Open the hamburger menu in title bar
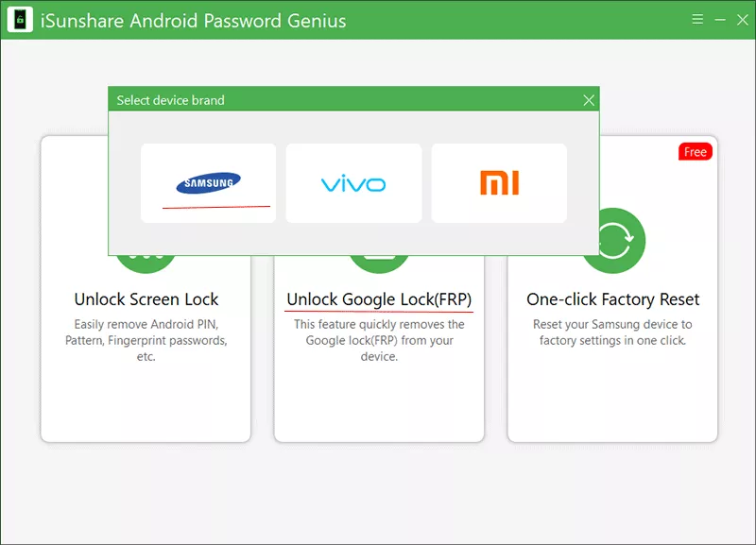This screenshot has height=545, width=756. tap(697, 19)
